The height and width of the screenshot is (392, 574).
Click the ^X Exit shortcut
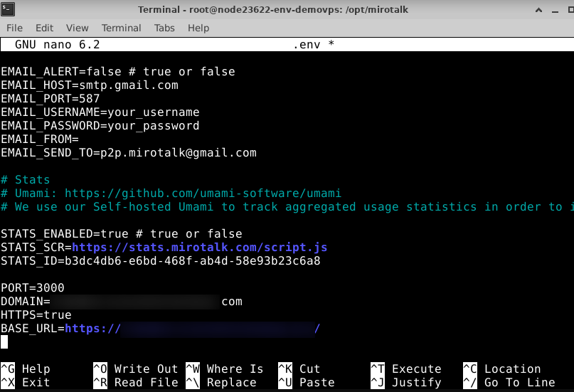click(x=26, y=382)
